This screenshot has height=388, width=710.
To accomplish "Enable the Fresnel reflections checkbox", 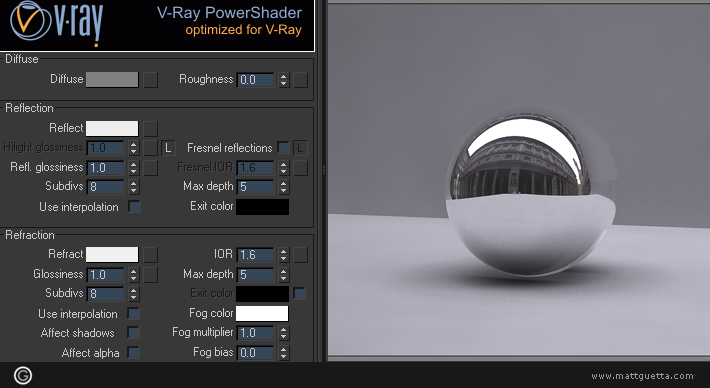I will [283, 148].
